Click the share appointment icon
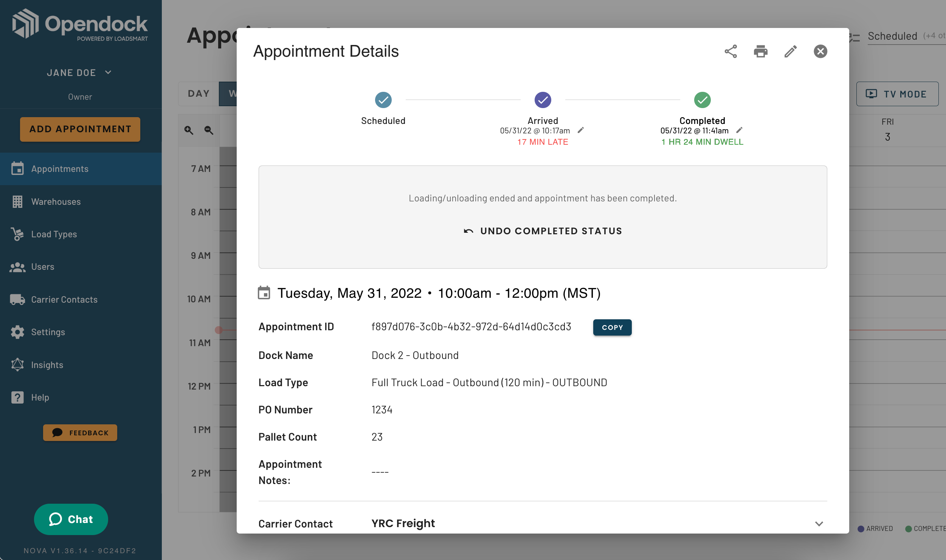This screenshot has height=560, width=946. click(x=730, y=51)
